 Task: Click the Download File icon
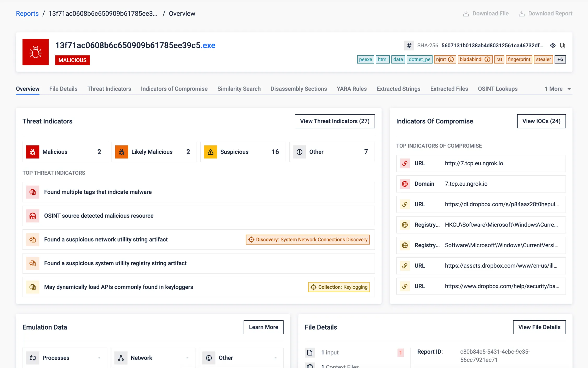click(x=466, y=14)
